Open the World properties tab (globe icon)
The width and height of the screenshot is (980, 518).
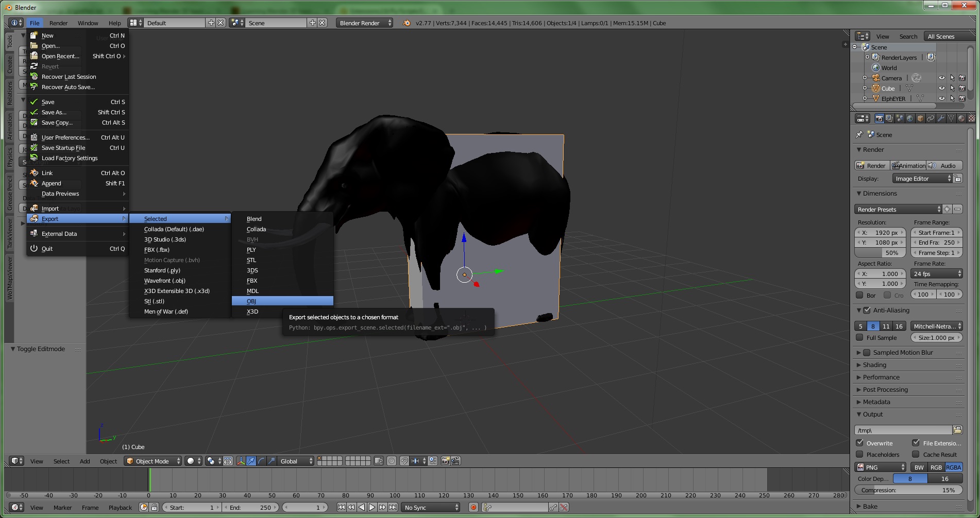(x=910, y=118)
